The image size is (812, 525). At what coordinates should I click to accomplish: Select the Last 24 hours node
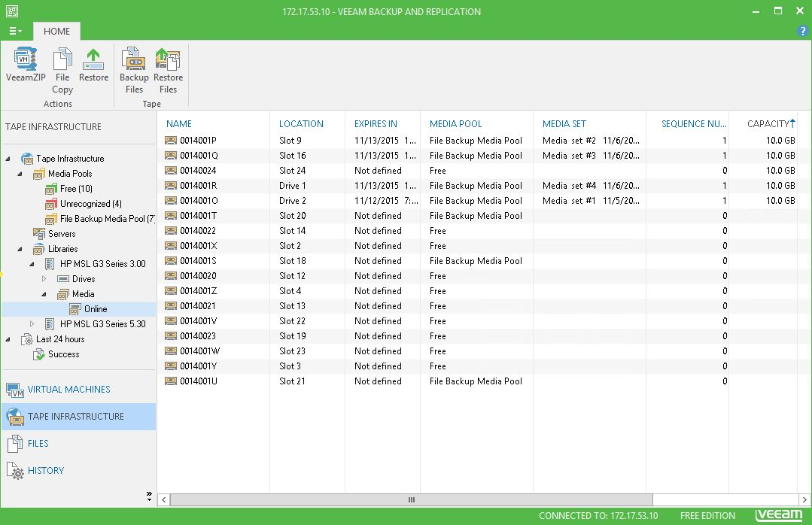pyautogui.click(x=60, y=338)
